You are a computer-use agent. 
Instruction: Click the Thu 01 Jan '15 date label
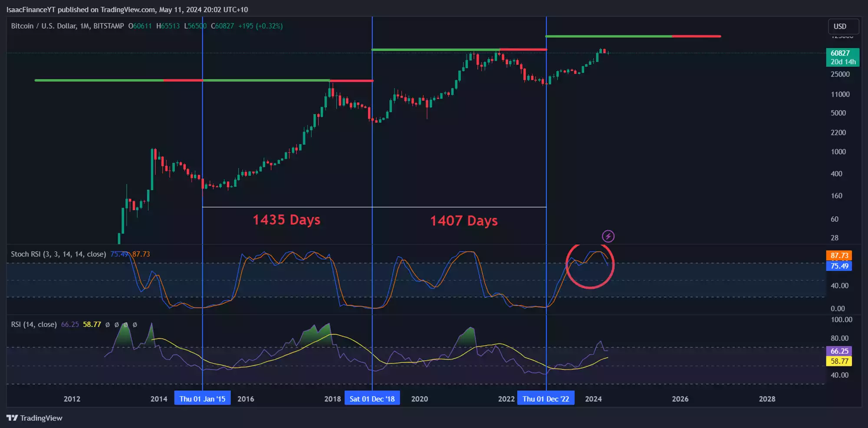202,398
